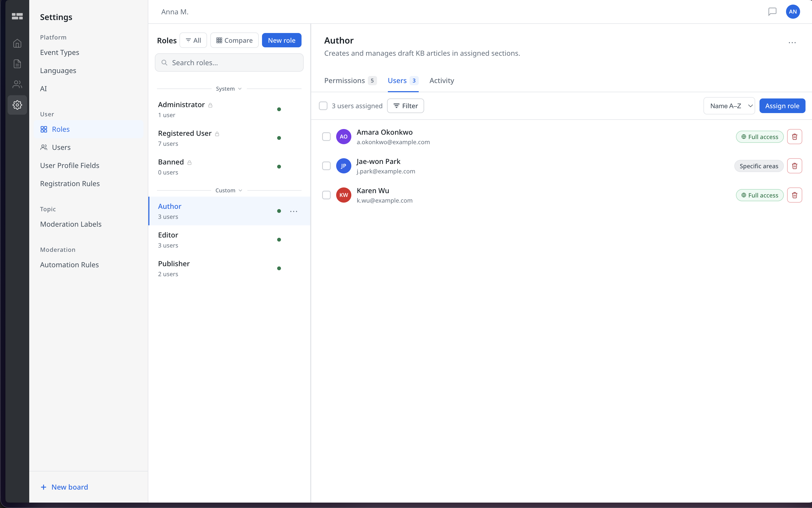
Task: Click Karen Wu's Full access badge
Action: [759, 195]
